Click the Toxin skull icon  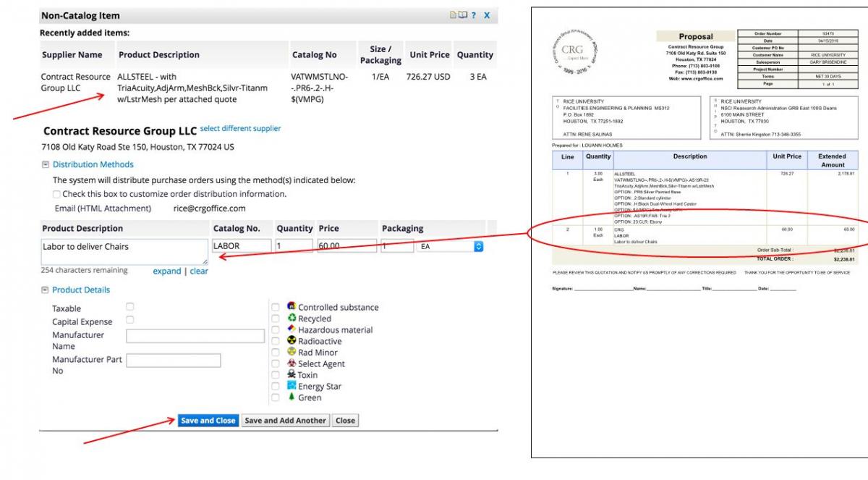292,375
